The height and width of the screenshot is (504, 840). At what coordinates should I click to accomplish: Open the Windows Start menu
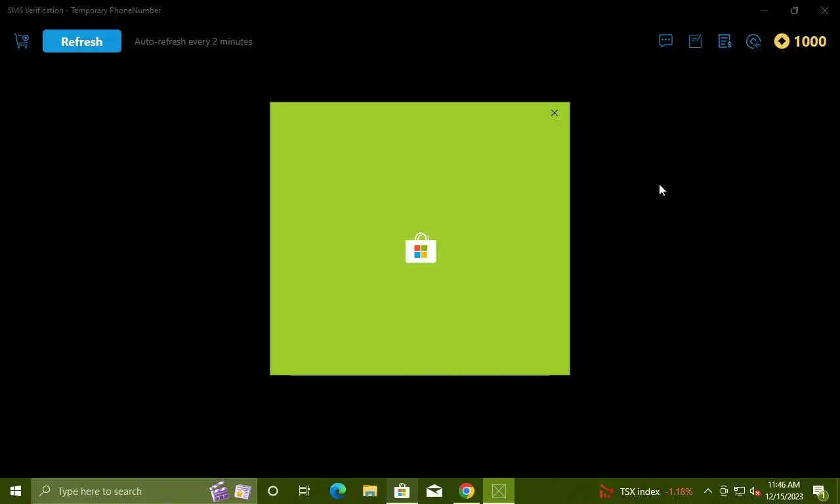(x=16, y=491)
